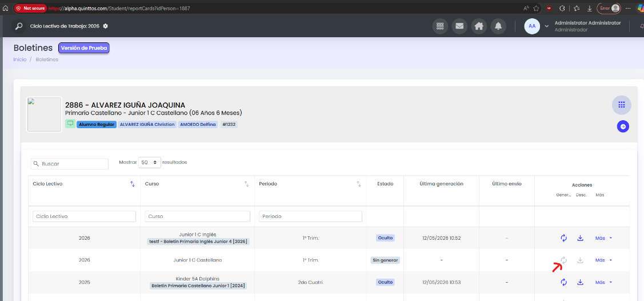Click the Buscar search field

click(70, 164)
